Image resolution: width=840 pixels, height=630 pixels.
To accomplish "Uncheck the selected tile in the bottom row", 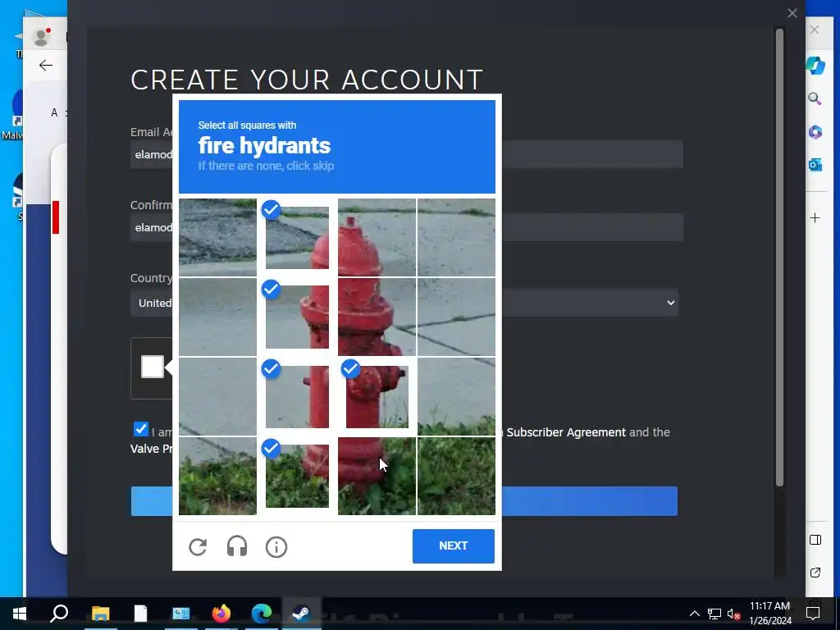I will click(297, 477).
